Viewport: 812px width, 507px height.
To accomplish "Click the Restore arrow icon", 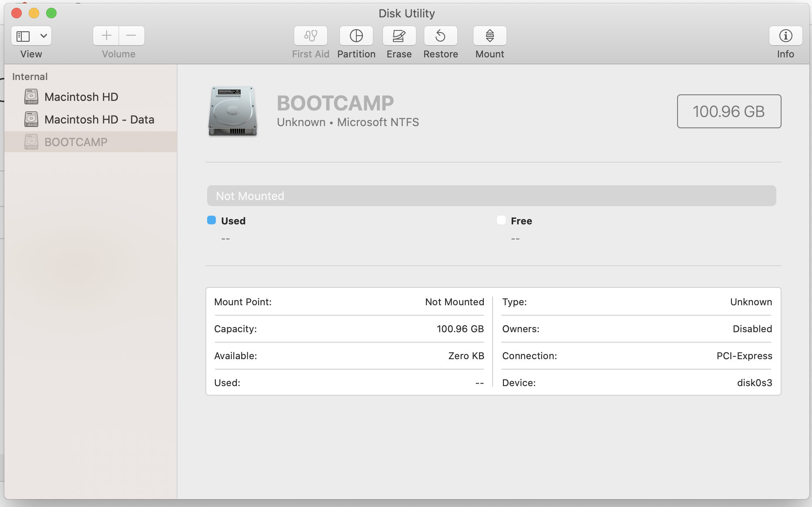I will click(441, 36).
